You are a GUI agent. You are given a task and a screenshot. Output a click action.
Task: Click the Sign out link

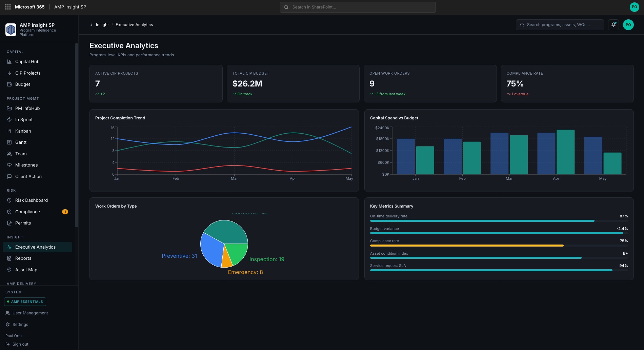click(x=20, y=344)
